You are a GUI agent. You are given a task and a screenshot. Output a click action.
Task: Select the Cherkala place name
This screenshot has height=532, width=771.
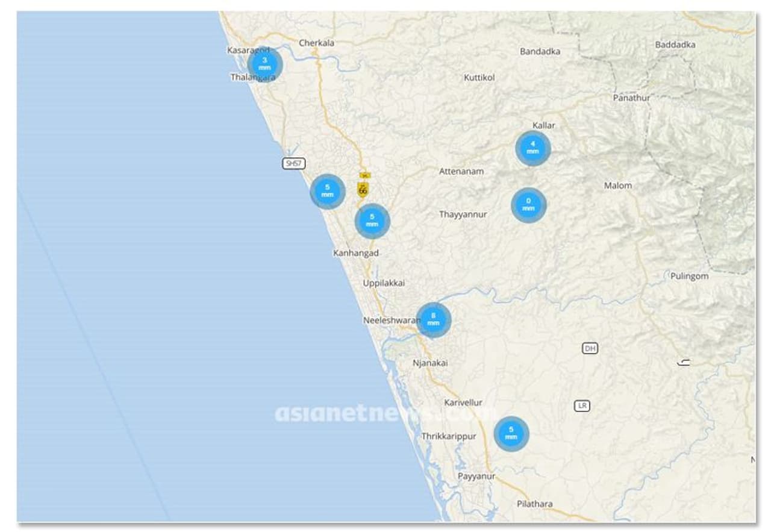pos(316,43)
